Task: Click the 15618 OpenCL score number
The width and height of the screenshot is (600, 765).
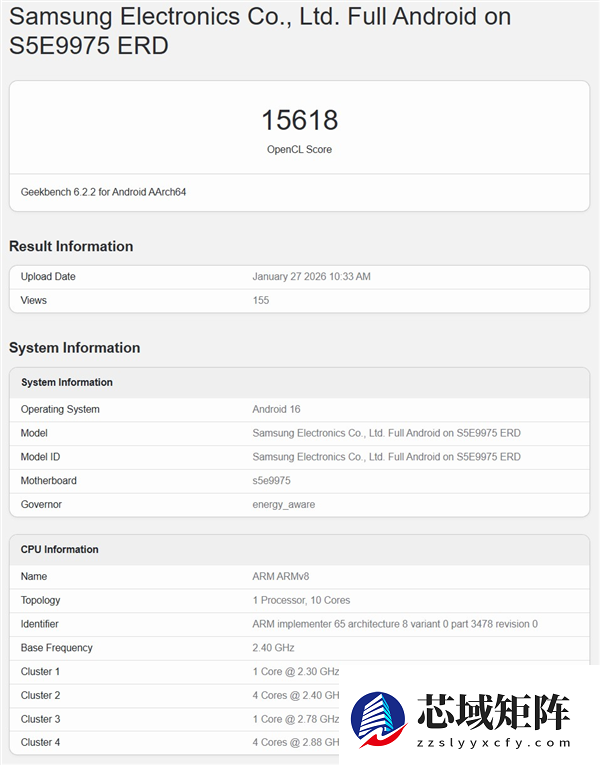Action: [x=299, y=121]
